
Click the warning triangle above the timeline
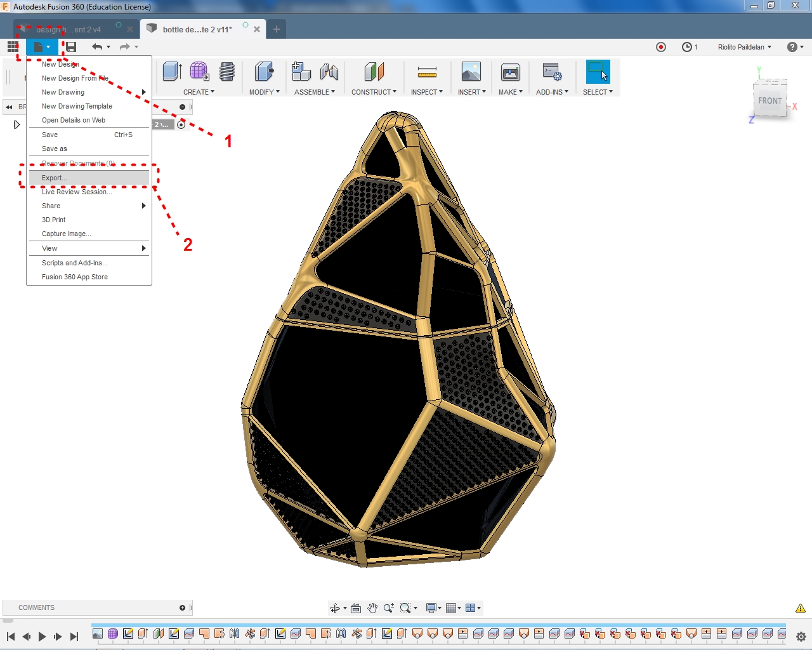pyautogui.click(x=800, y=607)
